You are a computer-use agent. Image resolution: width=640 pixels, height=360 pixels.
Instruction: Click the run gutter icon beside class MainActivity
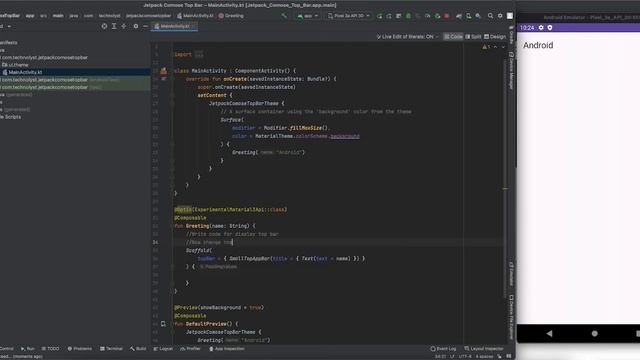click(163, 71)
